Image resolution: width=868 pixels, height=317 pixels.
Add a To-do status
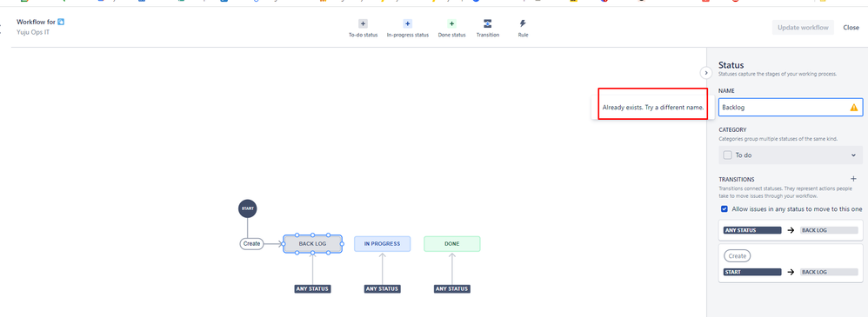click(x=363, y=29)
